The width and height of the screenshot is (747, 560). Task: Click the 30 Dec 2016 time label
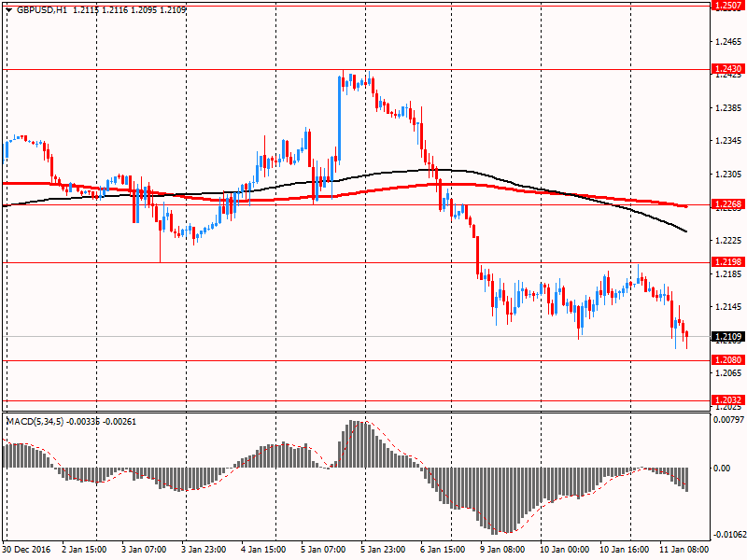(x=26, y=549)
